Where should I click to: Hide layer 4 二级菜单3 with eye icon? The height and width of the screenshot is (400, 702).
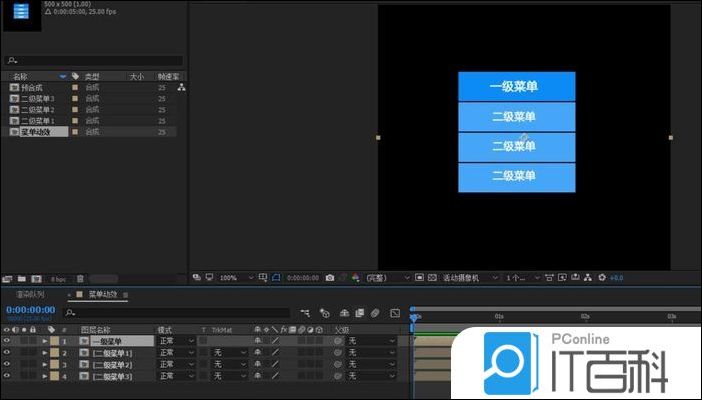coord(7,376)
